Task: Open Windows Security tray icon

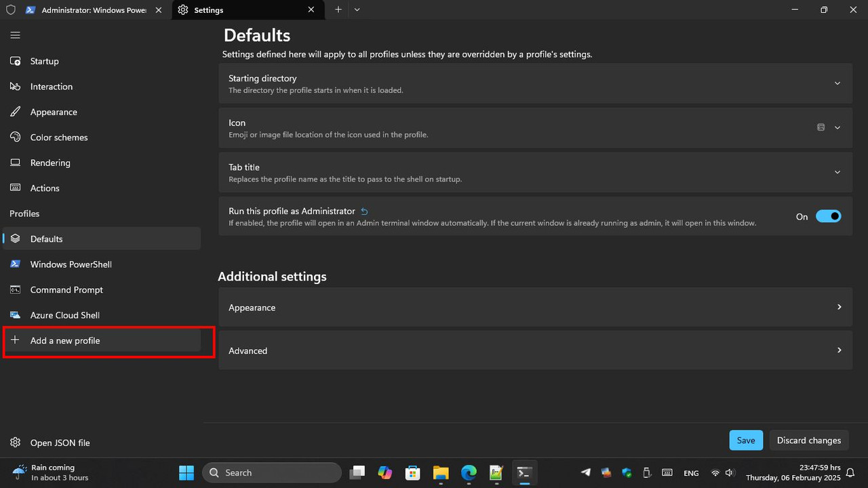Action: (x=627, y=472)
